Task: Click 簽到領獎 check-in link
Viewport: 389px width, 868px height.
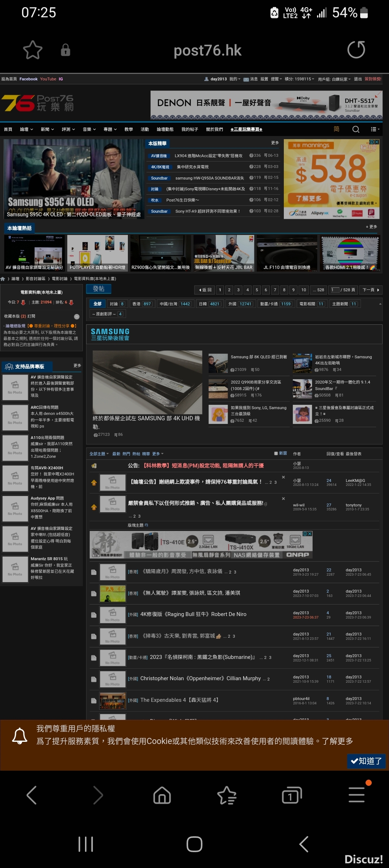Action: click(x=373, y=79)
